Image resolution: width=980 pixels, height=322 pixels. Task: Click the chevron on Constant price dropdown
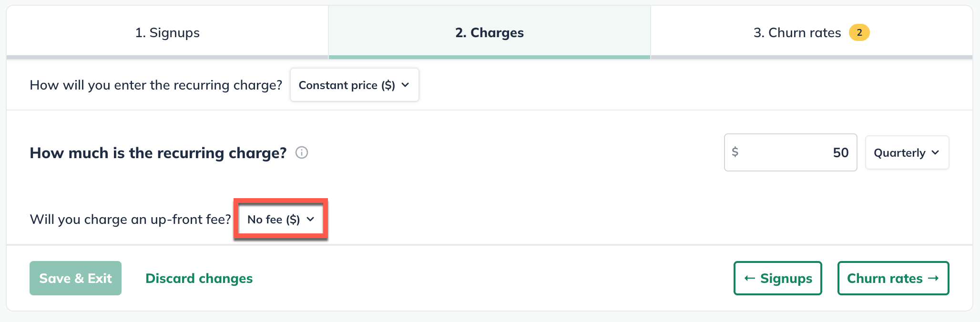(405, 85)
